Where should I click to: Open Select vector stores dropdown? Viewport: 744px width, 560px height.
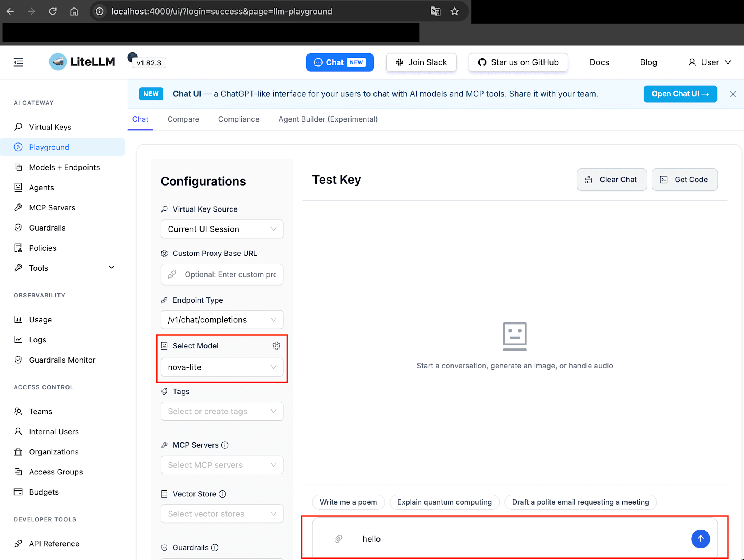pyautogui.click(x=222, y=514)
